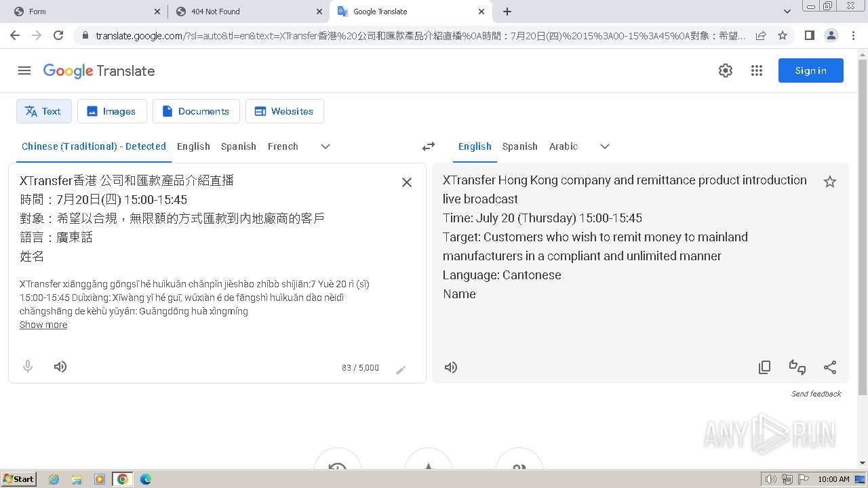Expand more source languages list
Viewport: 868px width, 488px height.
click(x=325, y=146)
